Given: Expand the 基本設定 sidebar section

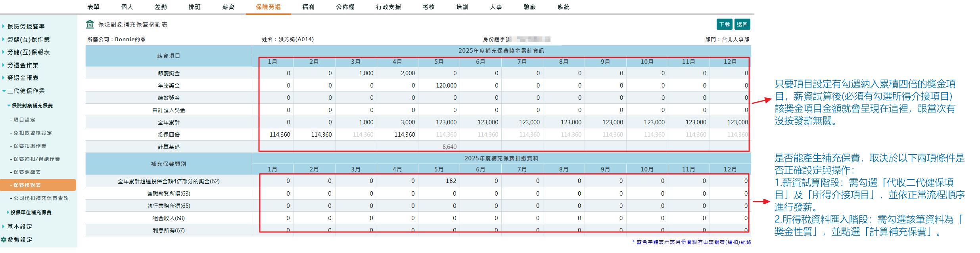Looking at the screenshot, I should click(x=17, y=226).
